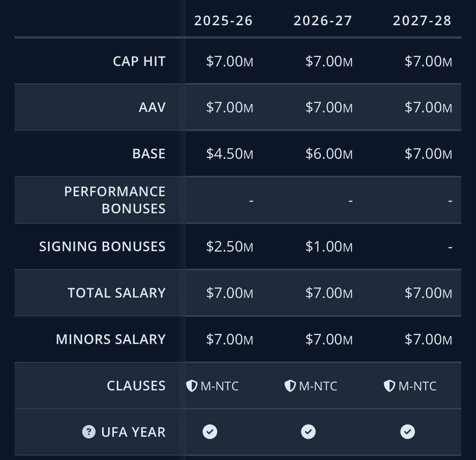This screenshot has width=476, height=460.
Task: Click the 2025-26 UFA year checkmark
Action: coord(210,432)
